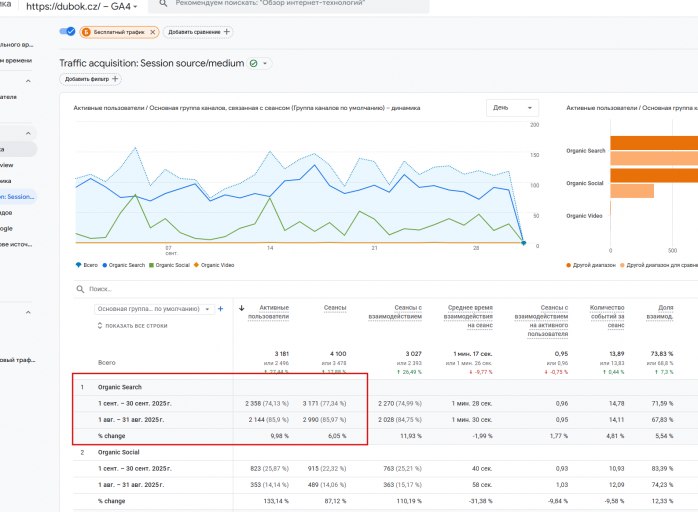Open the День granularity dropdown
698x512 pixels.
[513, 107]
